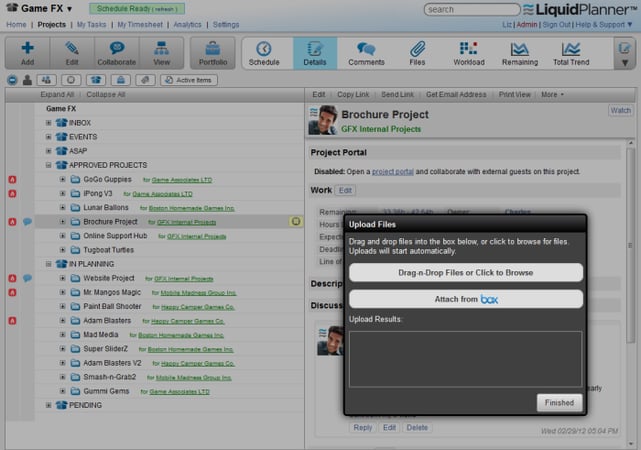Click the team members filter icon
Viewport: 641px width, 450px height.
tap(47, 80)
